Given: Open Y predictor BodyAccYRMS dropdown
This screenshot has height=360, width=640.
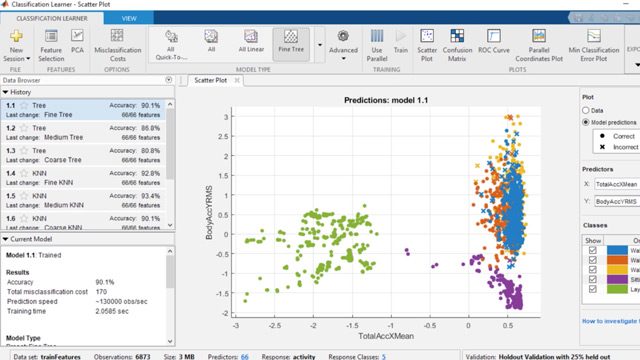Looking at the screenshot, I should (x=617, y=202).
